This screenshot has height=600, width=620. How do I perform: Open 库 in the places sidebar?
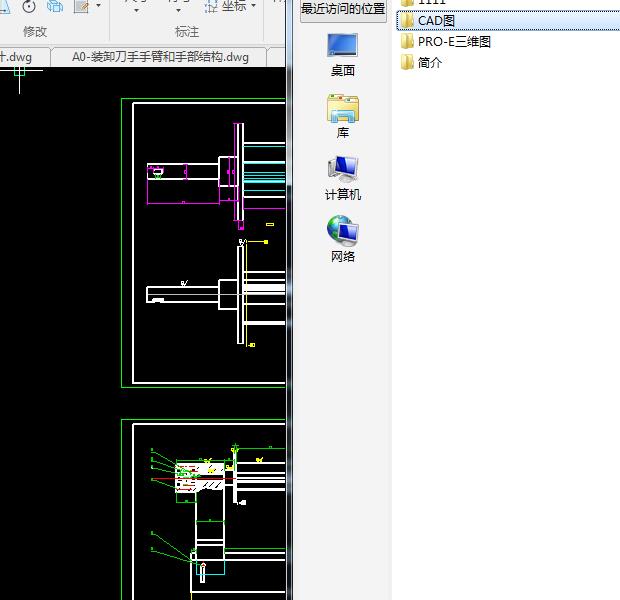point(343,116)
